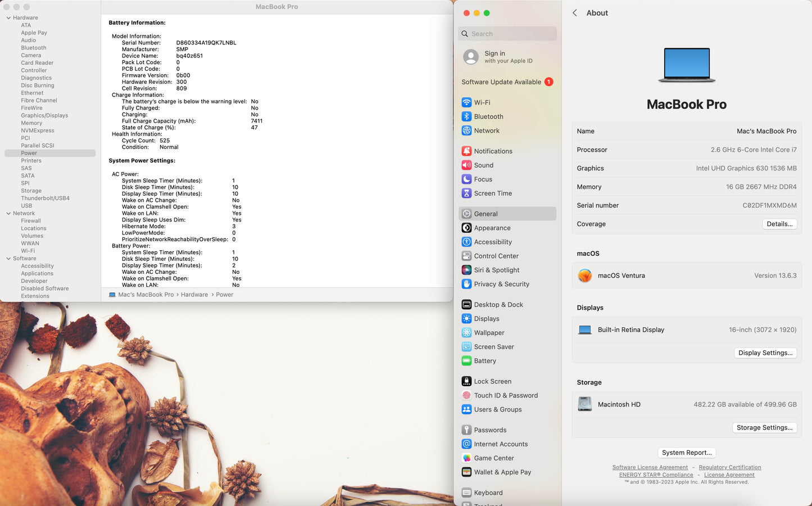The image size is (812, 506).
Task: Collapse the Hardware tree section
Action: tap(8, 18)
